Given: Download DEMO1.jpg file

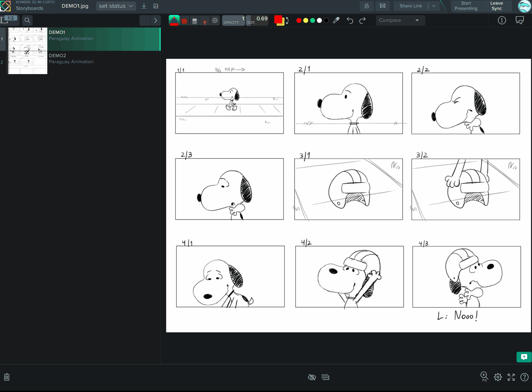Looking at the screenshot, I should point(144,6).
